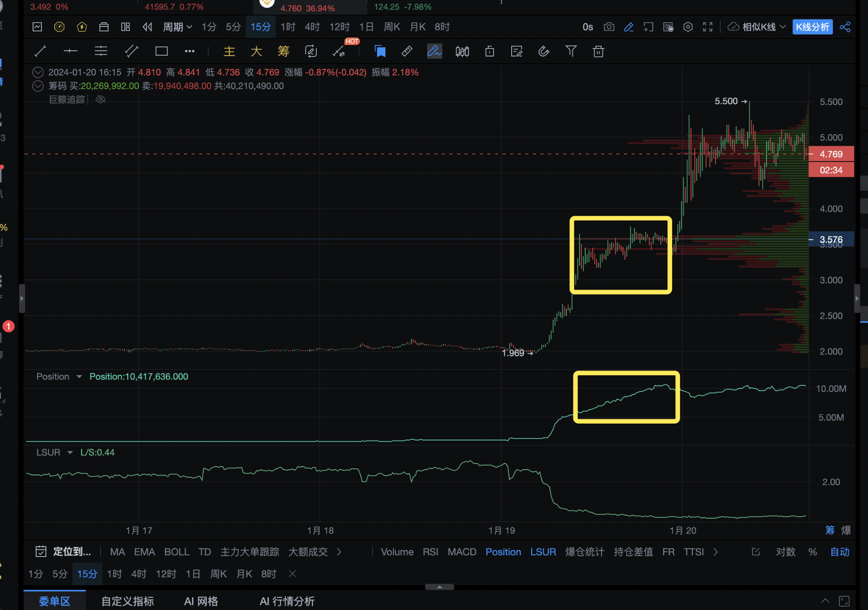Collapse the candle info row toggle
Screen dimensions: 868x610
pyautogui.click(x=38, y=72)
